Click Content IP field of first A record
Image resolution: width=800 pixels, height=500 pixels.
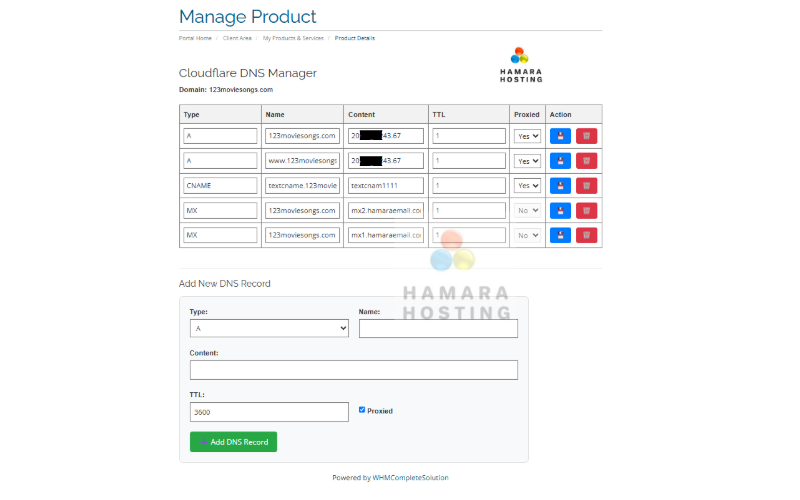coord(386,136)
